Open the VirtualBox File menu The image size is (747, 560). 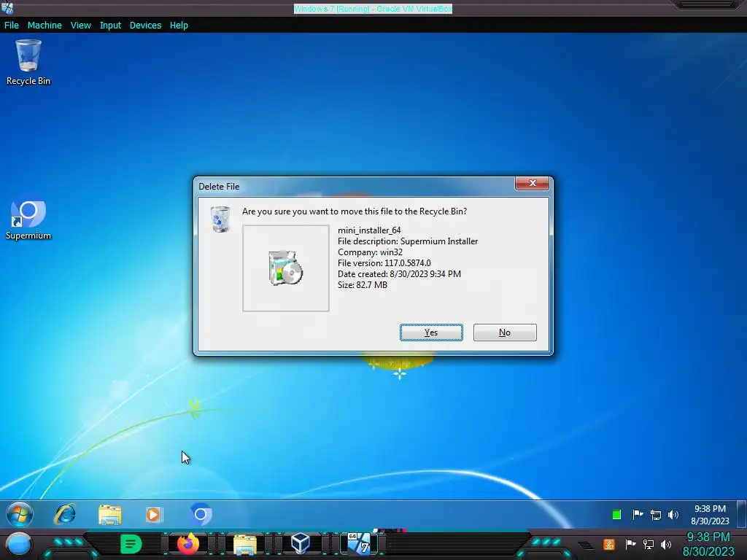tap(12, 26)
